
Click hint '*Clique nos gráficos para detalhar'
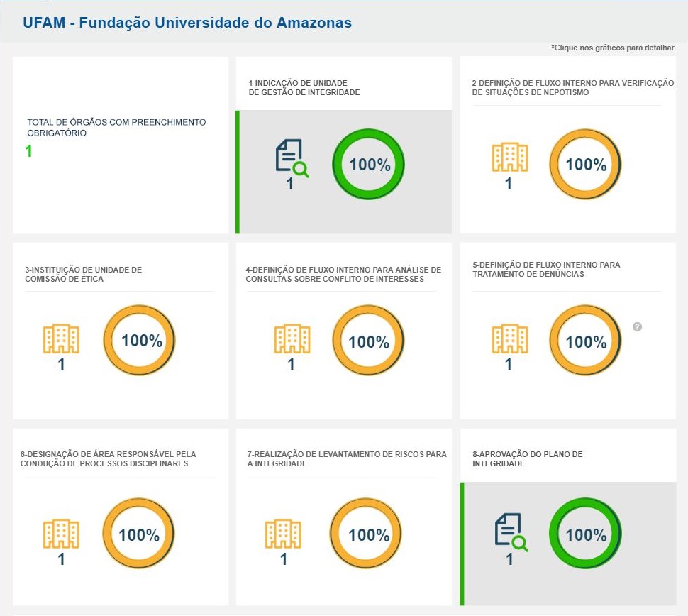click(613, 48)
